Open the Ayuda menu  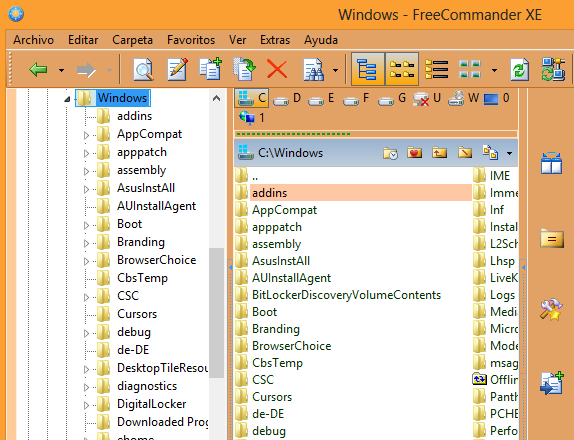pos(321,40)
